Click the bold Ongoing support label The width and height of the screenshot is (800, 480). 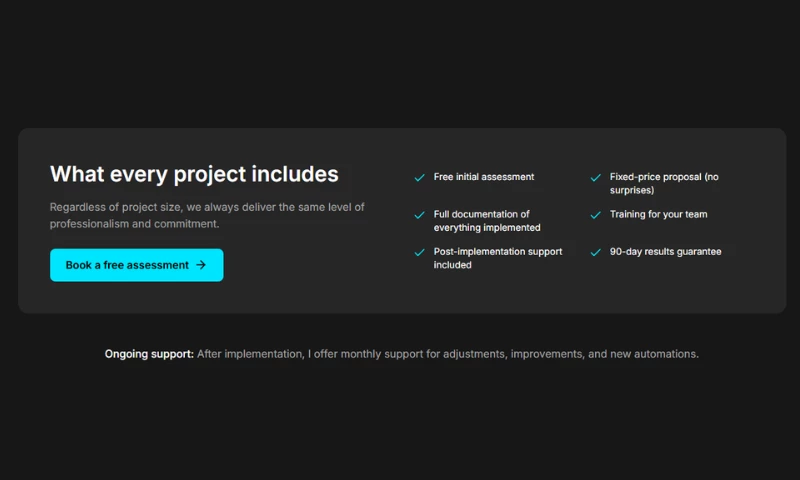(x=149, y=354)
